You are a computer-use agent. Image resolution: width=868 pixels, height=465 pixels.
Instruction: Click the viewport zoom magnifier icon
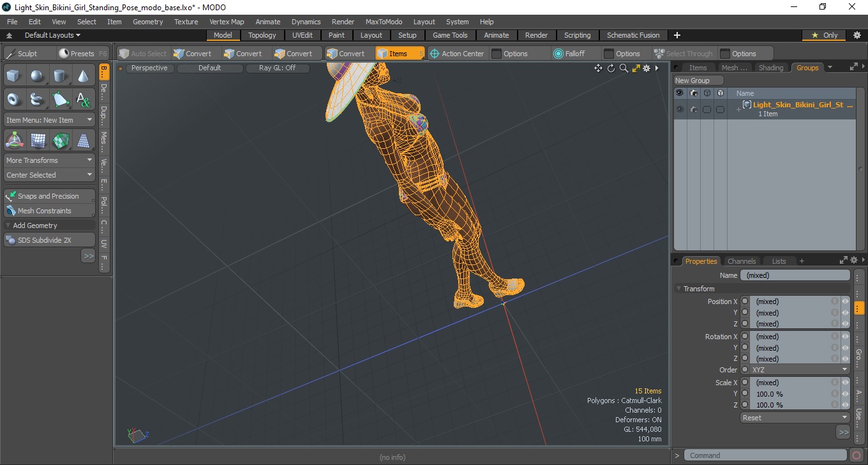click(x=624, y=68)
